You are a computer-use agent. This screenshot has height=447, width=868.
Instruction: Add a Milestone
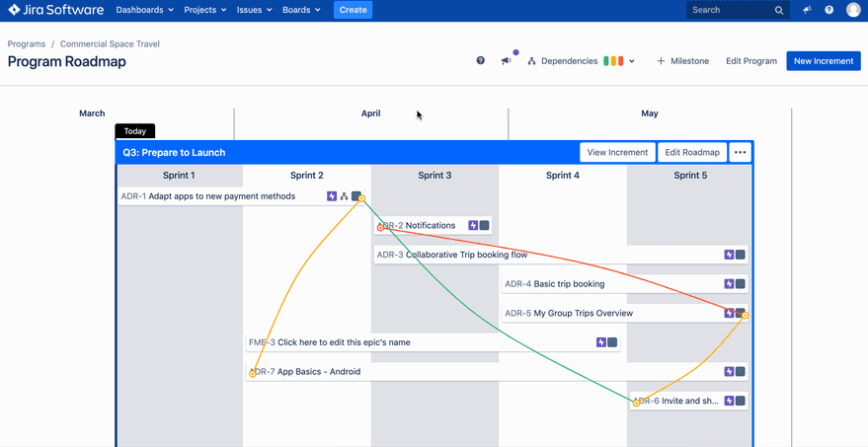click(682, 61)
